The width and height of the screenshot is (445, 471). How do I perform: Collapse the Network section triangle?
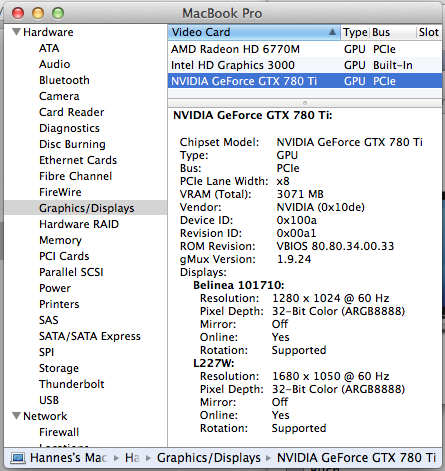pyautogui.click(x=16, y=416)
